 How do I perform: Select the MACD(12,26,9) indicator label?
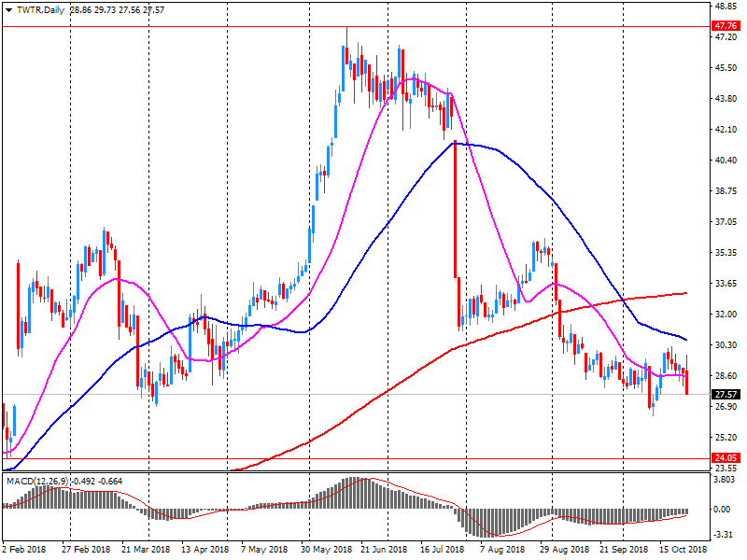pos(37,481)
